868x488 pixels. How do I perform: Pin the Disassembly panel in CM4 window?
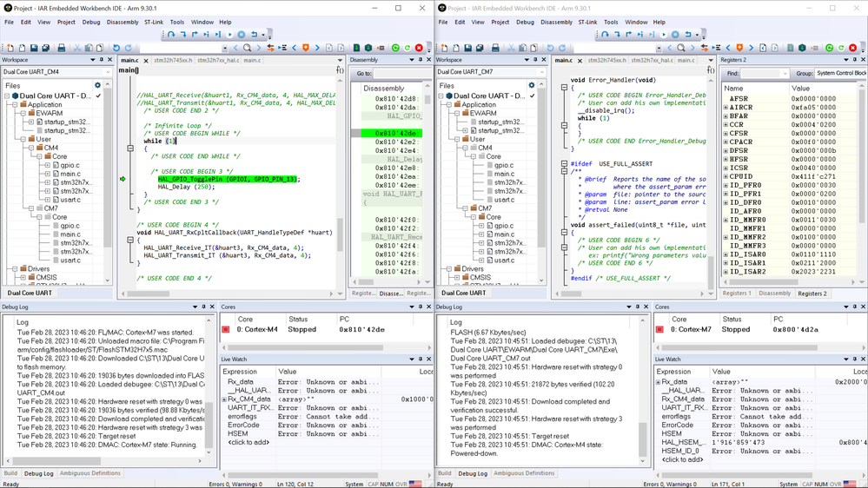(x=421, y=60)
